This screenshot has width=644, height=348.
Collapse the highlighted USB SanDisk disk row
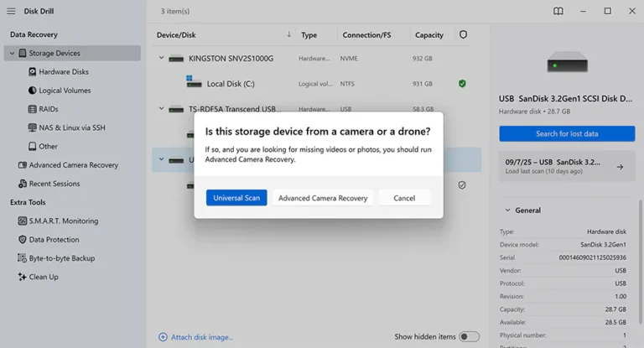pos(161,159)
